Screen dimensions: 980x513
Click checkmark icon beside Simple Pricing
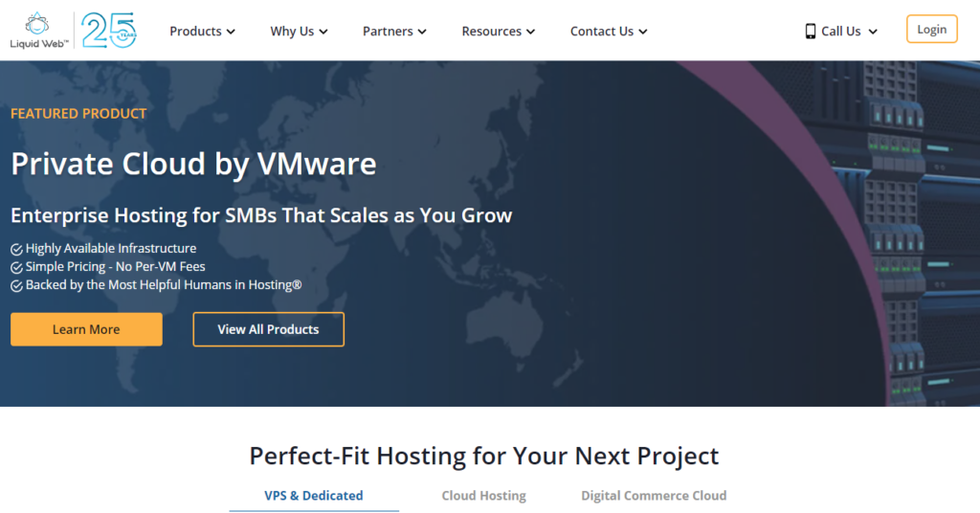point(17,267)
